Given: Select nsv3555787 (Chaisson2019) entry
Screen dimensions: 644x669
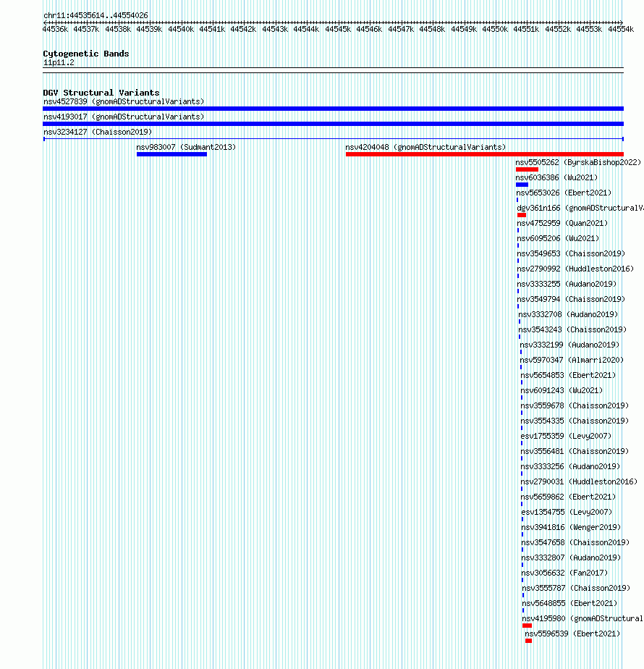Looking at the screenshot, I should coord(576,589).
